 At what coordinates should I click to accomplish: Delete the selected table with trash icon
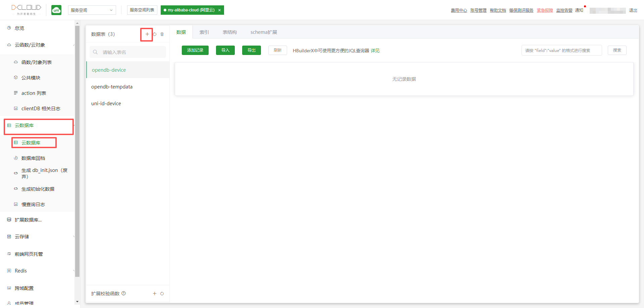[162, 34]
